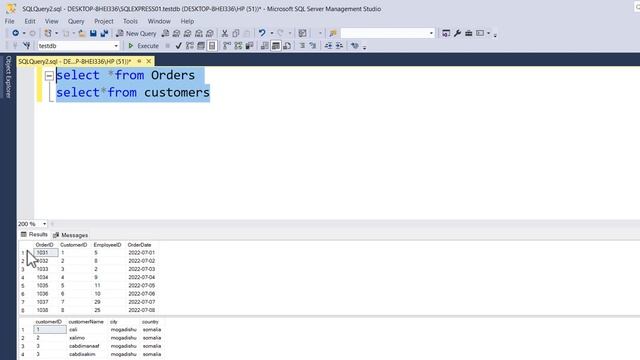Increase indent of selected lines
Image resolution: width=640 pixels, height=360 pixels.
[339, 46]
